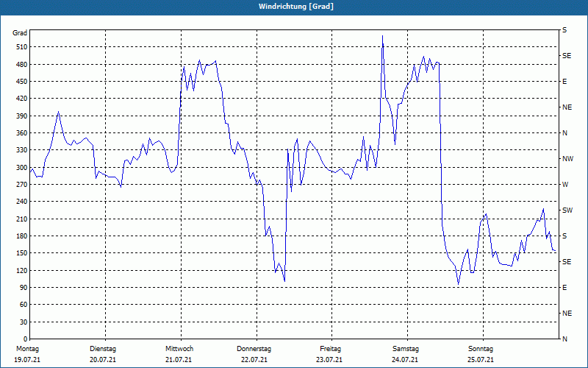The image size is (588, 368).
Task: Pick the date 25.07.21
Action: tap(481, 360)
